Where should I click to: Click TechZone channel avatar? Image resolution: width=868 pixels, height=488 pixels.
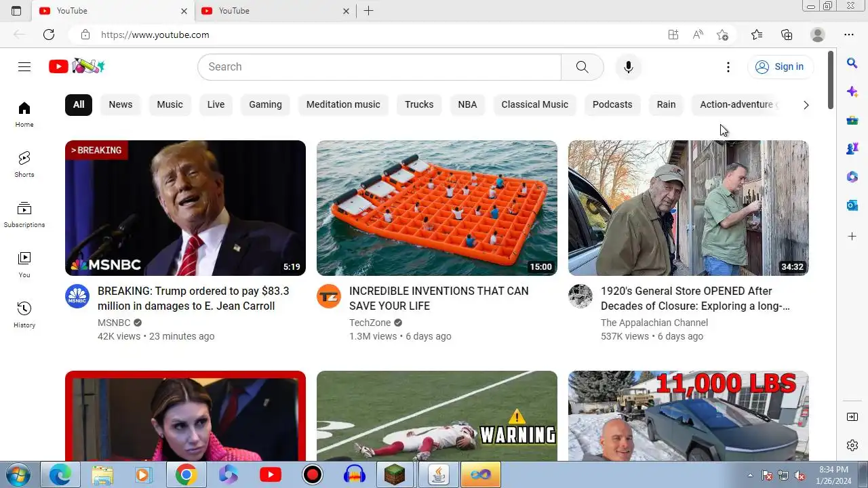(x=329, y=296)
